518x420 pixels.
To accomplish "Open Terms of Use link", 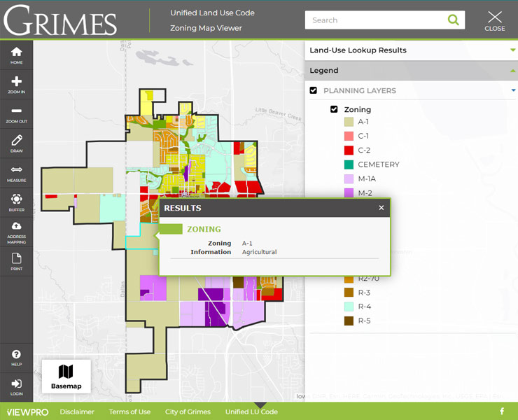I will pyautogui.click(x=129, y=412).
